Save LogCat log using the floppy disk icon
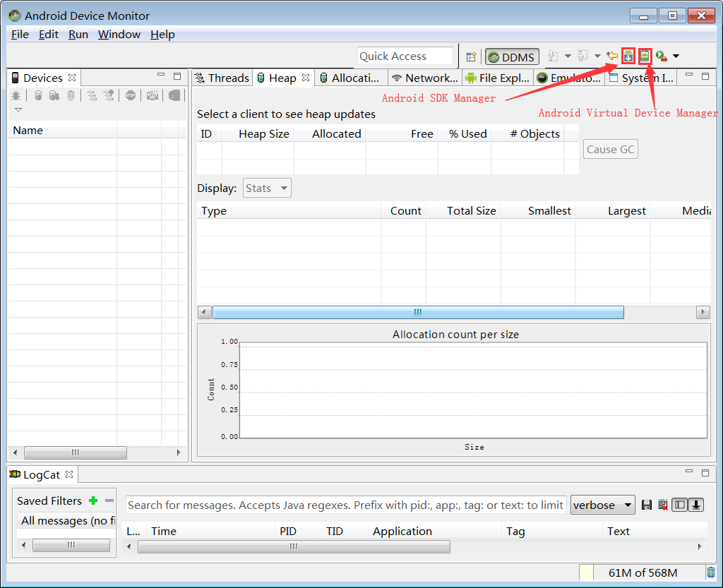 [x=647, y=505]
